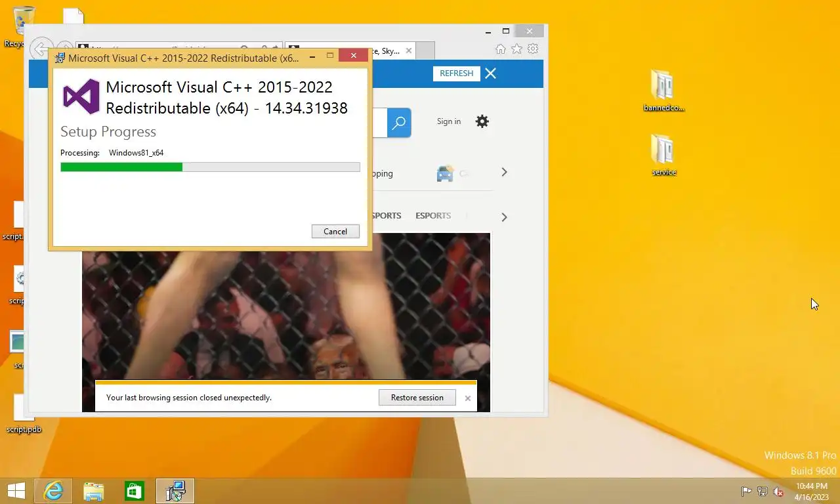This screenshot has width=840, height=504.
Task: Open the ESPORTS news tab
Action: 433,215
